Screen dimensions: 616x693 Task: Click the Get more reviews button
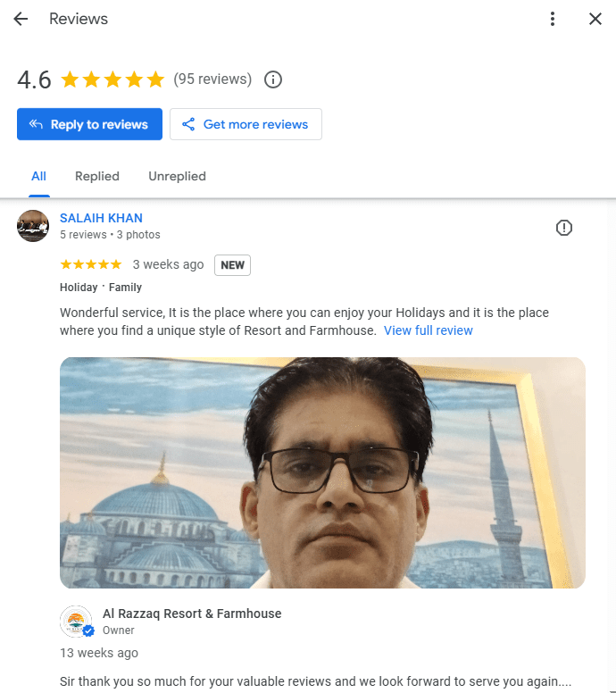pyautogui.click(x=246, y=124)
